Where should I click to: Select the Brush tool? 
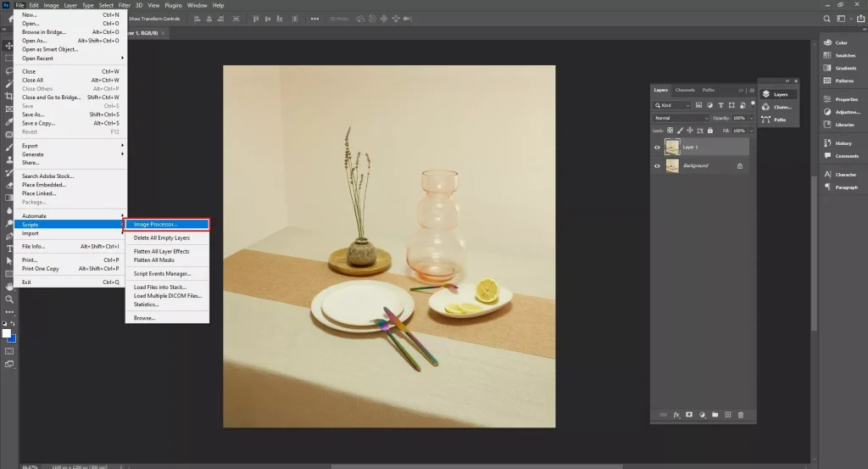coord(8,148)
